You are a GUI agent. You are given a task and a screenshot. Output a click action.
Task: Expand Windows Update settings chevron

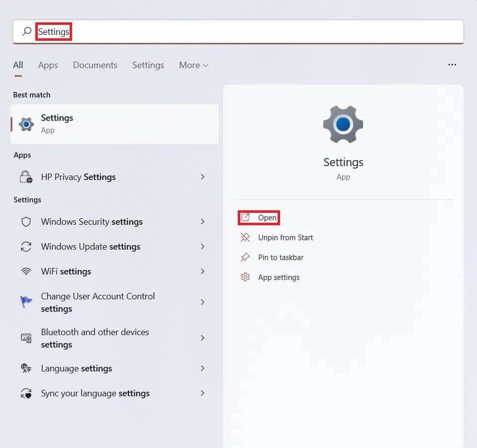(202, 246)
